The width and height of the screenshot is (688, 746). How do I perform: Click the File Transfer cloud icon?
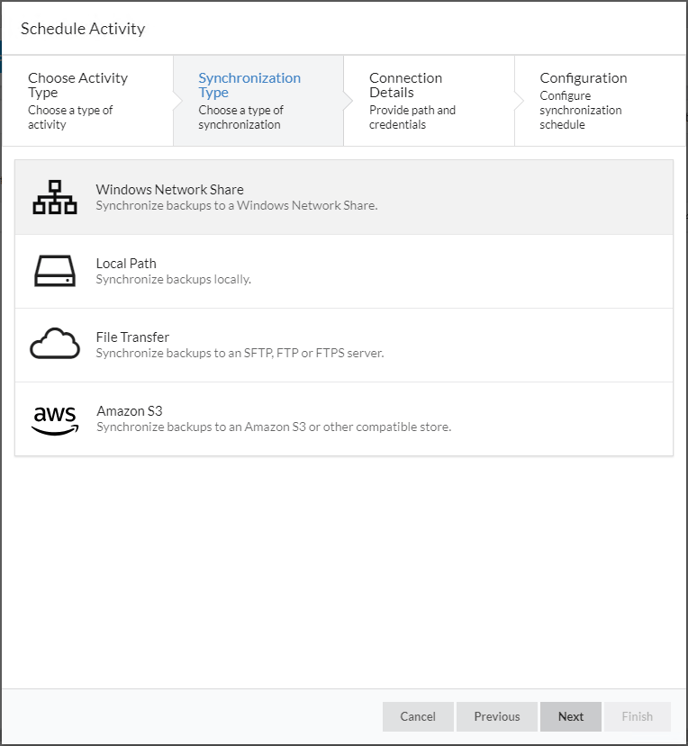click(x=55, y=343)
